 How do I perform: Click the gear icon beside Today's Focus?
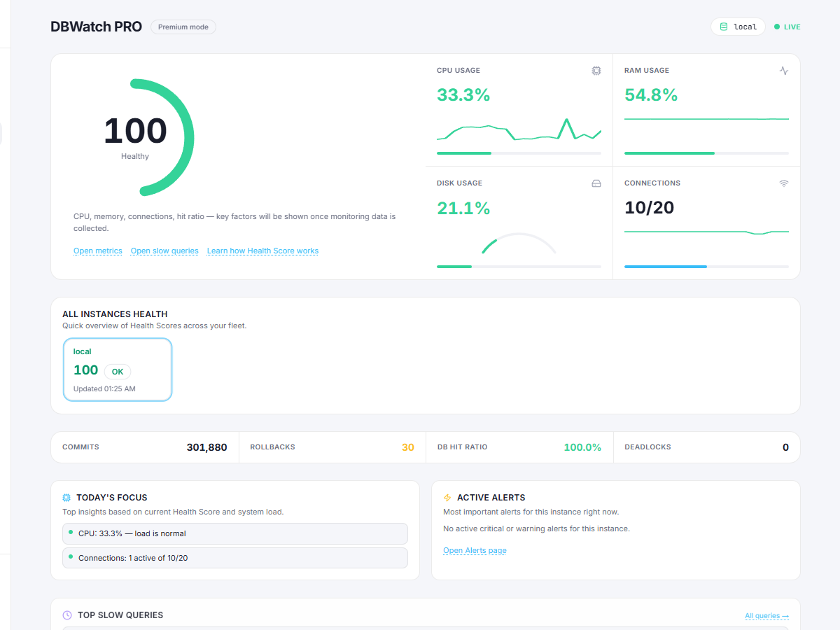(x=66, y=497)
